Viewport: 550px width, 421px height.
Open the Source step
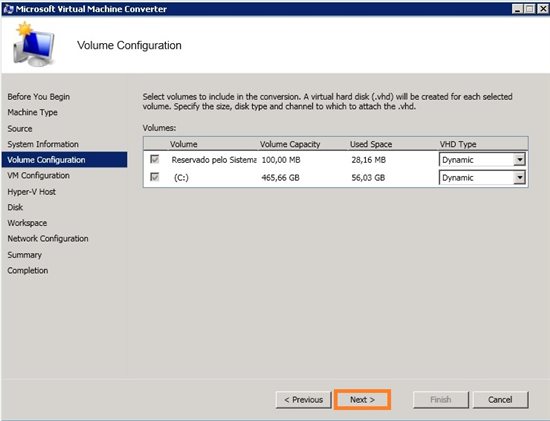click(20, 128)
